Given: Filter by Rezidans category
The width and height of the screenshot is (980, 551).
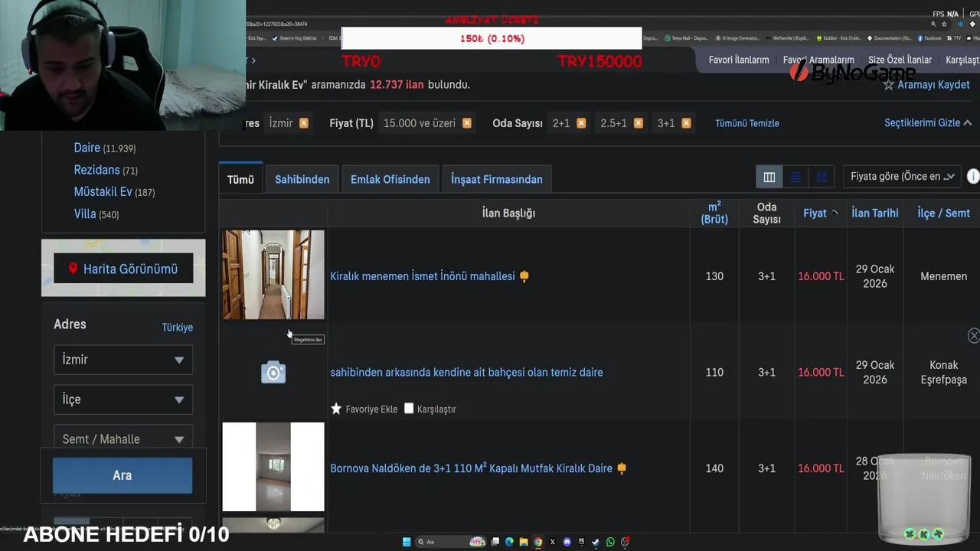Looking at the screenshot, I should point(96,170).
